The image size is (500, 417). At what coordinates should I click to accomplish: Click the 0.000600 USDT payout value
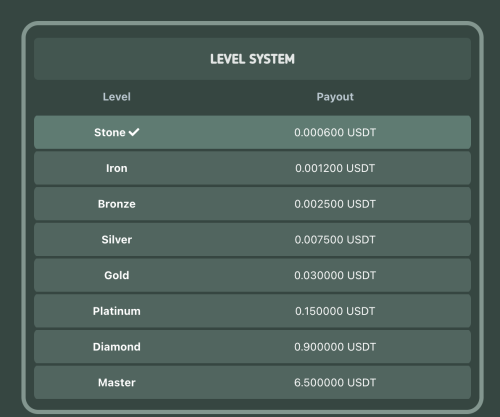pos(335,132)
